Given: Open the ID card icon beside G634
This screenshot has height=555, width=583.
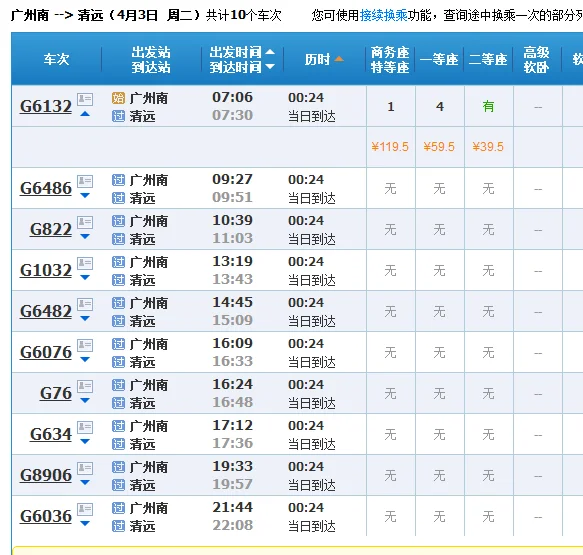Looking at the screenshot, I should pyautogui.click(x=85, y=427).
